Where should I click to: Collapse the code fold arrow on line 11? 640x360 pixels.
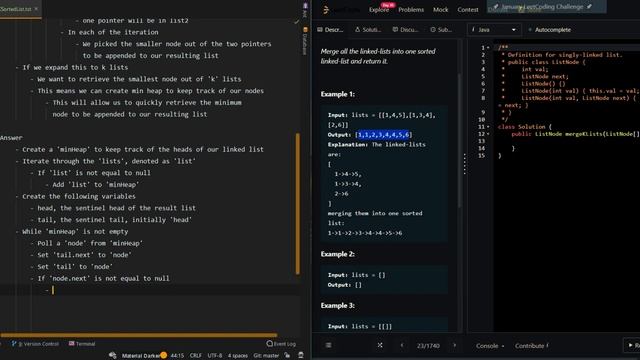coord(488,127)
